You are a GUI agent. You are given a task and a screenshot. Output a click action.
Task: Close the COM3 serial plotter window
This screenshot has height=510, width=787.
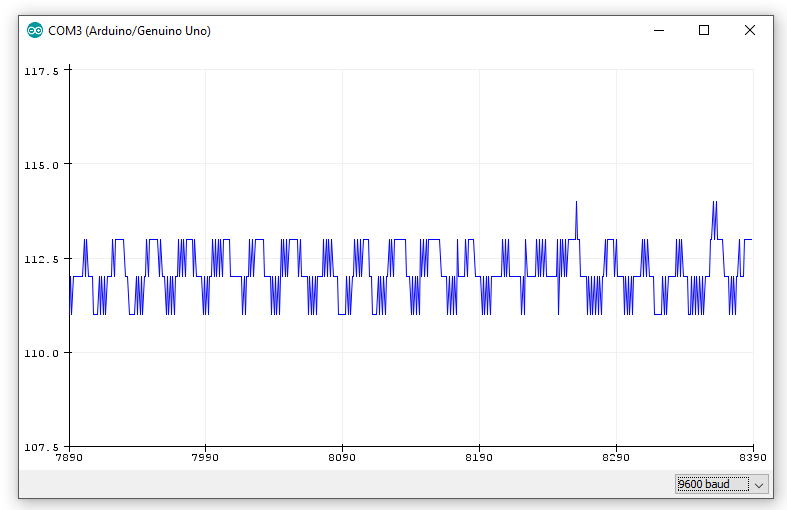point(749,31)
